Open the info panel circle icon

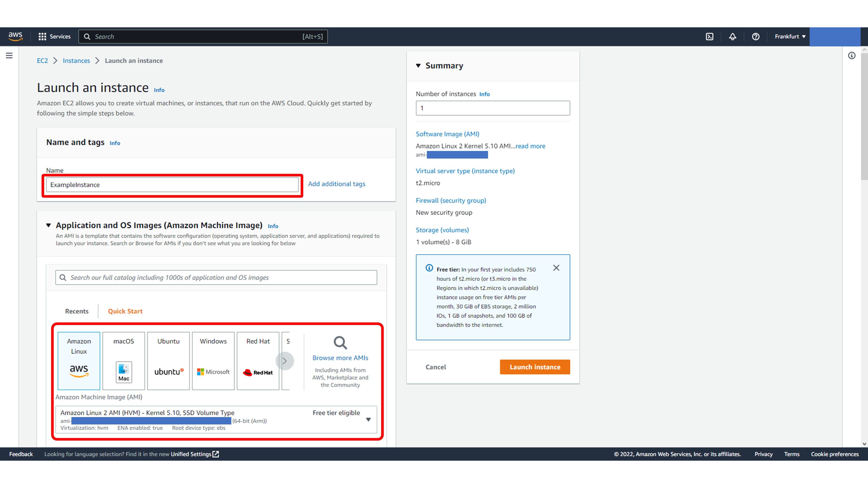(852, 56)
